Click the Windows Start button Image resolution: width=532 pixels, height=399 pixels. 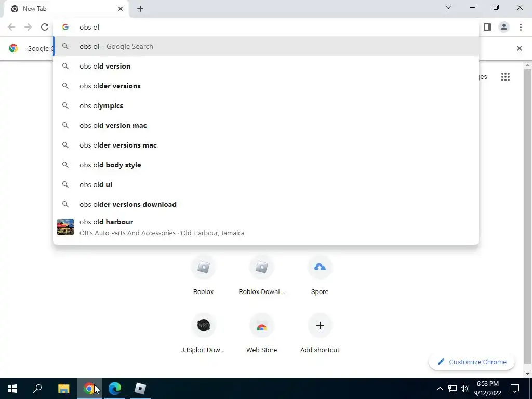(12, 389)
